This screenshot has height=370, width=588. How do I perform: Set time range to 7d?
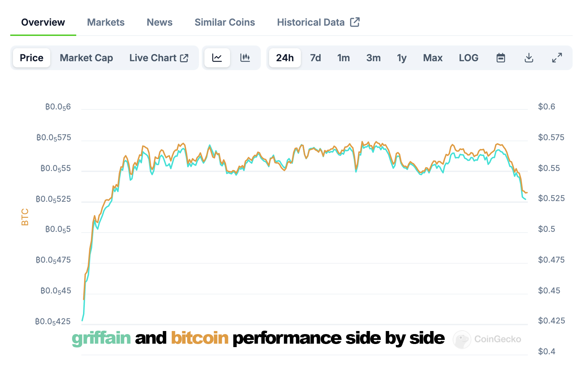315,58
